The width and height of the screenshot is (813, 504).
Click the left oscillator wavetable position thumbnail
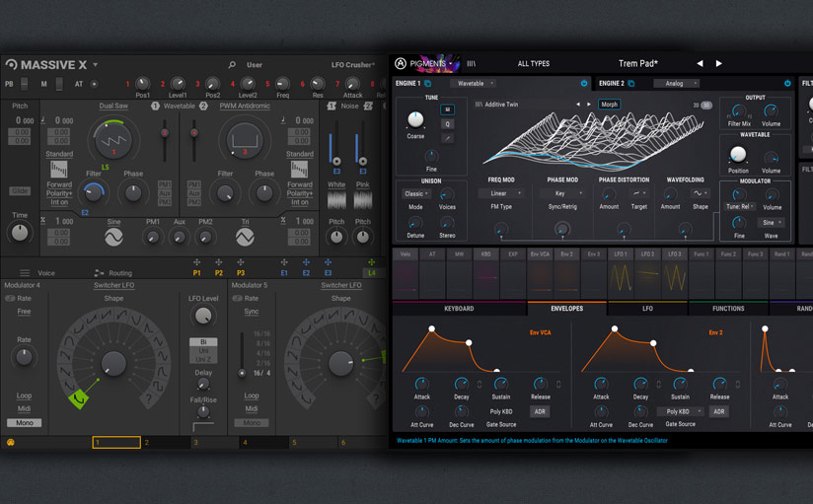(58, 169)
